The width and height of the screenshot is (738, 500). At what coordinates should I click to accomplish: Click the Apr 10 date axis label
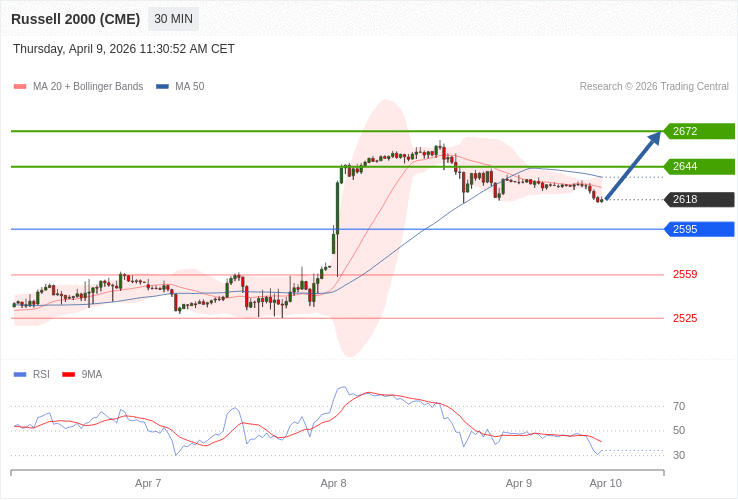pos(605,483)
